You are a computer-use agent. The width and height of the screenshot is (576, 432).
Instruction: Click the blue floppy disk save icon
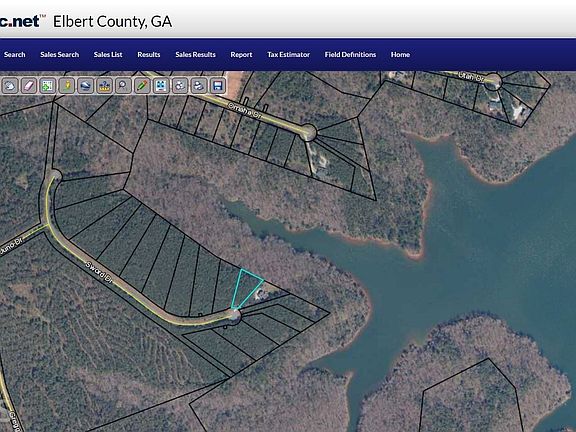coord(217,86)
